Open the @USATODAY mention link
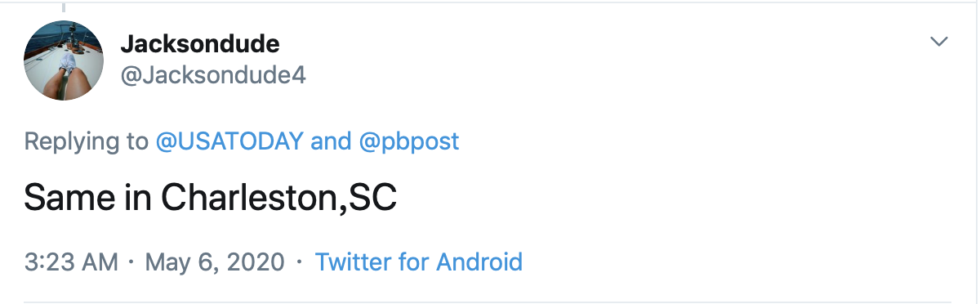The width and height of the screenshot is (980, 304). [x=229, y=141]
